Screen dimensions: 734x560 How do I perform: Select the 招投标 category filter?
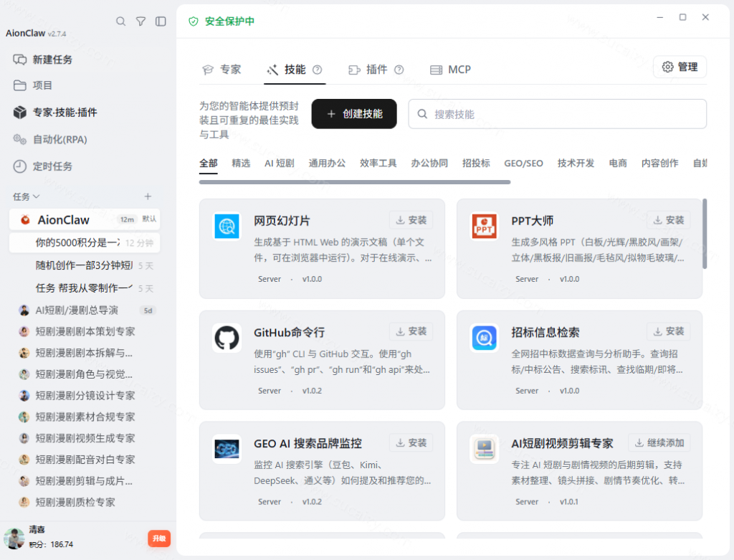476,163
